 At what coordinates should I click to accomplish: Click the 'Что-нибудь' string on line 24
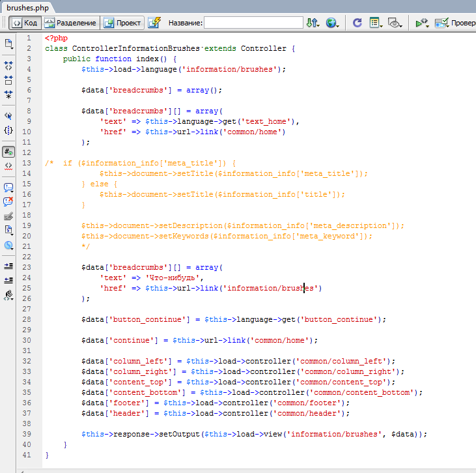coord(172,278)
